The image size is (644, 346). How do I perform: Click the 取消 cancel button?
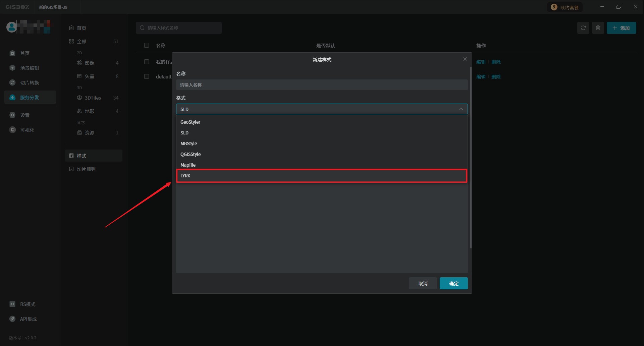pos(423,283)
